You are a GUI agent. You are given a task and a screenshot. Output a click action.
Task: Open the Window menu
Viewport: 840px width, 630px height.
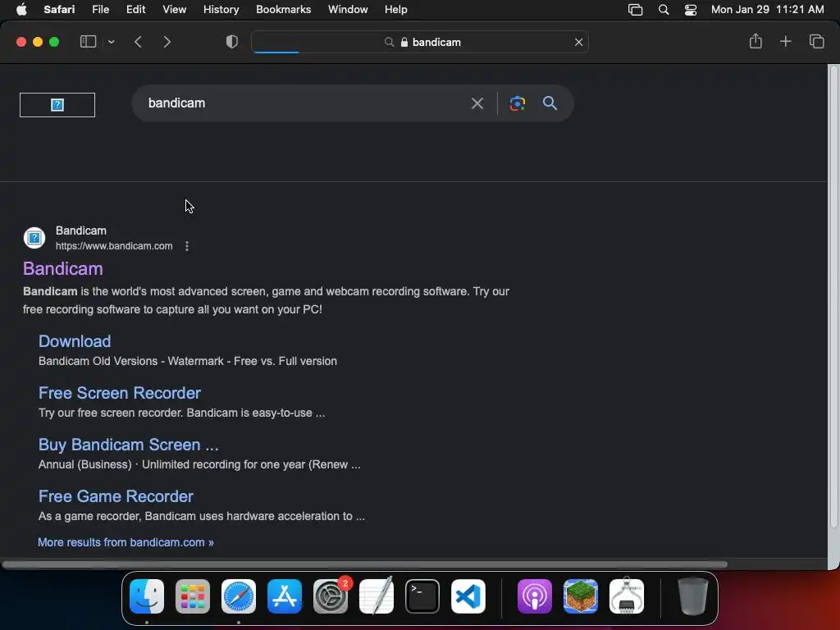click(x=348, y=9)
